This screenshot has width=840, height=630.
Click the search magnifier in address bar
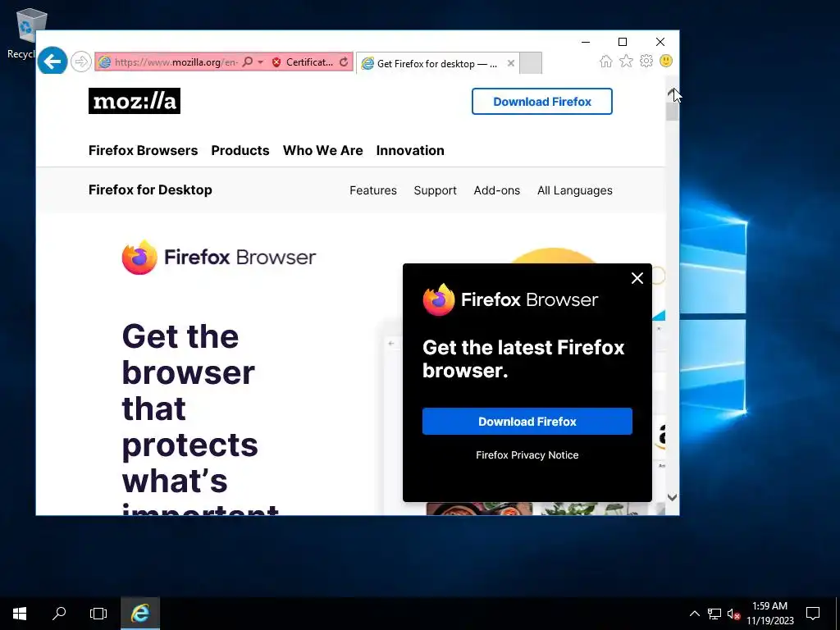point(248,62)
